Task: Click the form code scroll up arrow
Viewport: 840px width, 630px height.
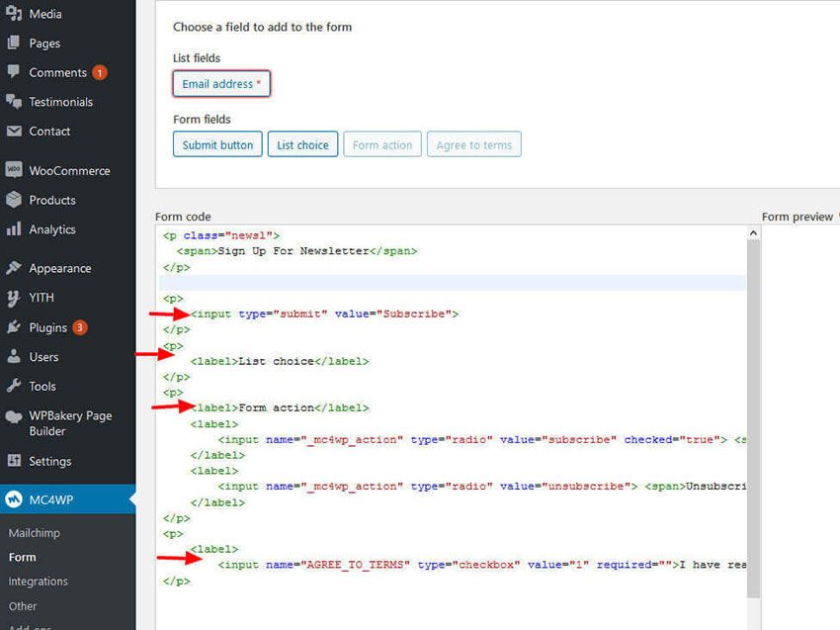Action: [753, 233]
